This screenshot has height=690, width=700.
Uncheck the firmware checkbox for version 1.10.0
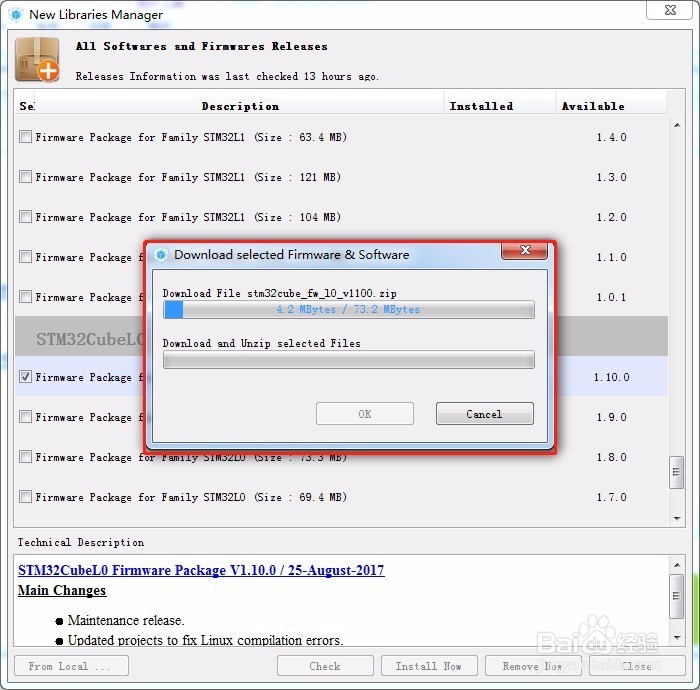(25, 377)
